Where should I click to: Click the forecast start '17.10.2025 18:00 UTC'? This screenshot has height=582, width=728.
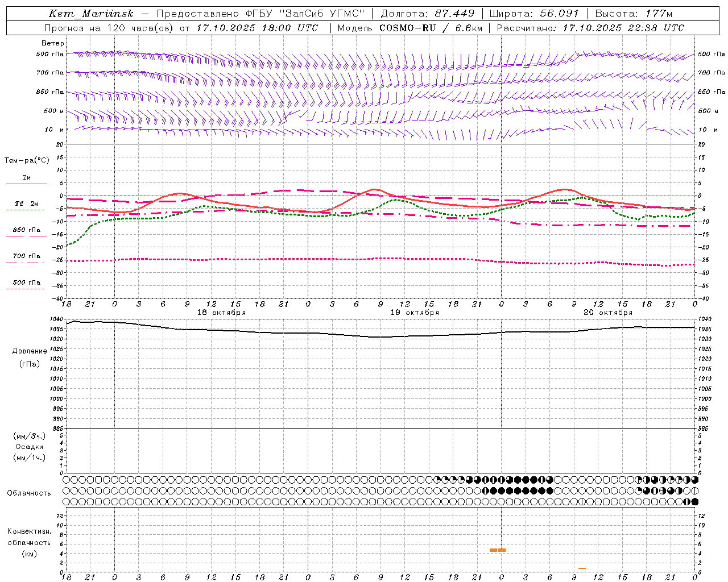pos(257,28)
